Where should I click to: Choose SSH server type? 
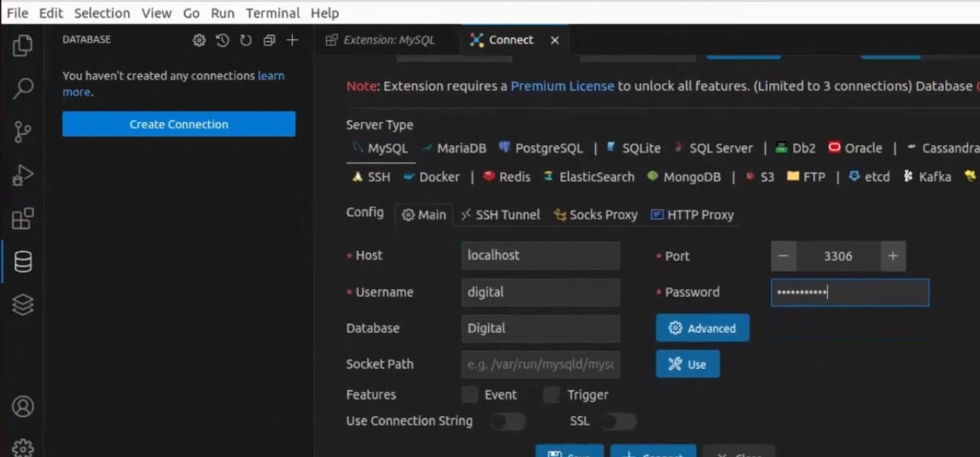pyautogui.click(x=371, y=177)
